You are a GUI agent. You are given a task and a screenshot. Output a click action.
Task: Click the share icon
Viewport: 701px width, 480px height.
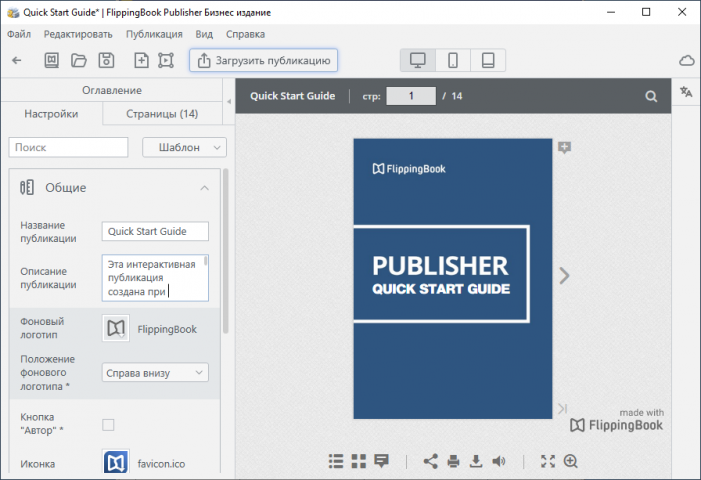point(431,461)
